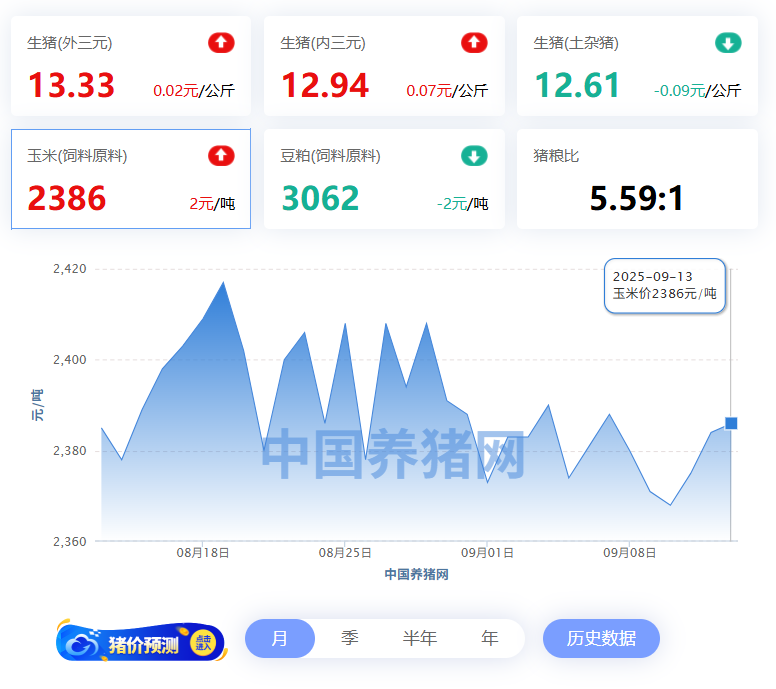Viewport: 776px width, 689px height.
Task: Click the -2元/吨 change on soybean card
Action: tap(462, 203)
